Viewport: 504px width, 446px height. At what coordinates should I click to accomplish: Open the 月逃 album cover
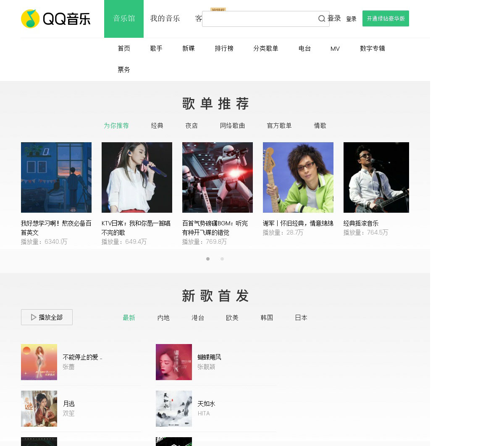point(39,409)
